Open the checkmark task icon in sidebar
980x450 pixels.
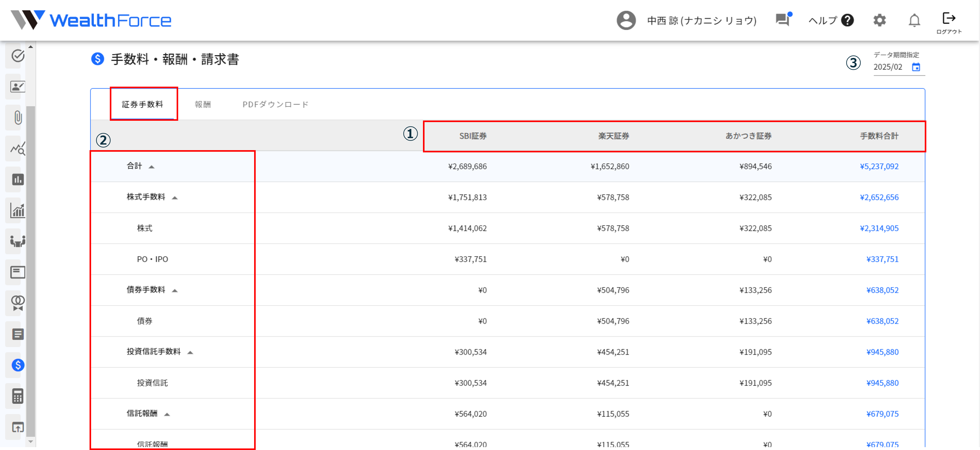18,56
